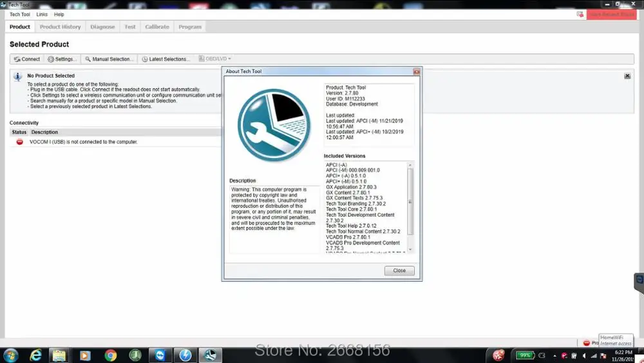Switch to the Diagnose tab
This screenshot has width=644, height=363.
[102, 26]
